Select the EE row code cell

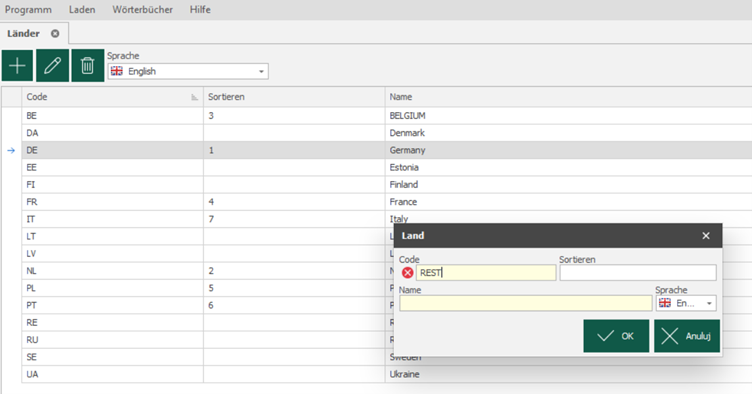pos(112,167)
